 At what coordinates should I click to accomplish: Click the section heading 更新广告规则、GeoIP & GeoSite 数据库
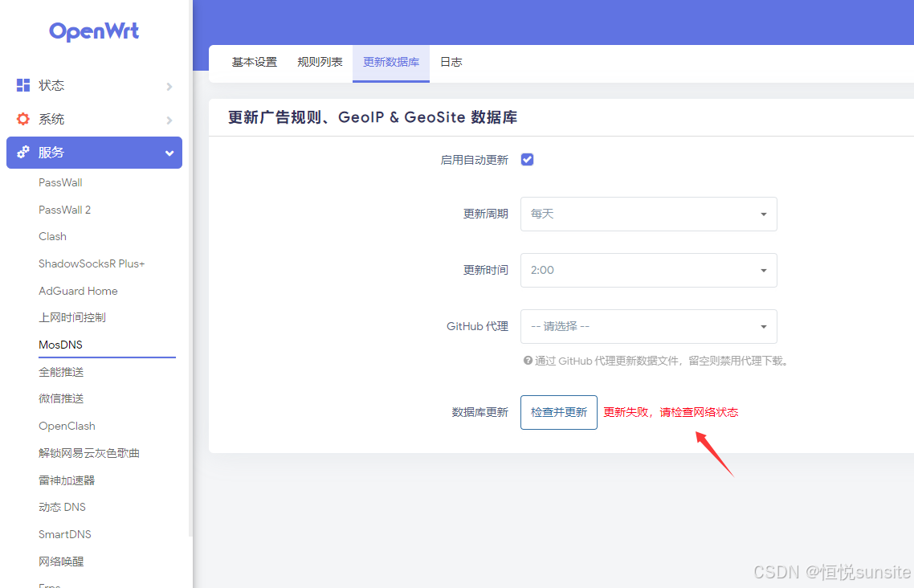(373, 118)
